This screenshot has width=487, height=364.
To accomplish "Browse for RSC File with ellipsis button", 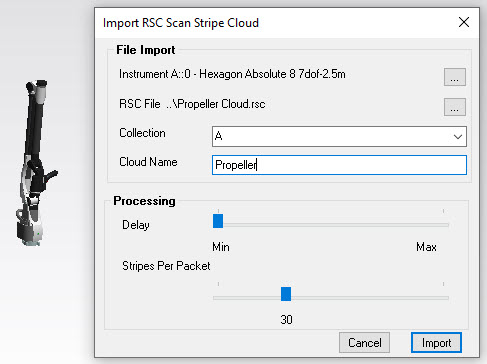I will 455,107.
